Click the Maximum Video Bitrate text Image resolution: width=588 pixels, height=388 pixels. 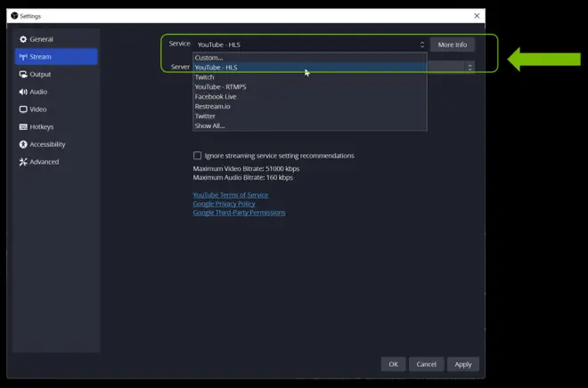tap(246, 168)
